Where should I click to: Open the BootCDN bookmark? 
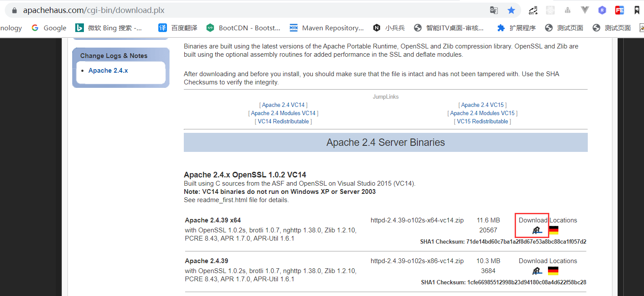243,28
